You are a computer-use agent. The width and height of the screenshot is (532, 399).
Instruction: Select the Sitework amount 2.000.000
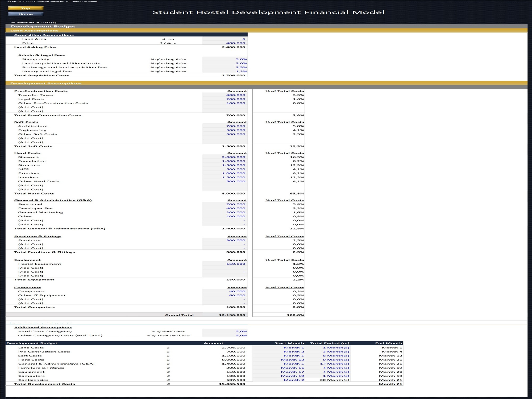pos(225,157)
